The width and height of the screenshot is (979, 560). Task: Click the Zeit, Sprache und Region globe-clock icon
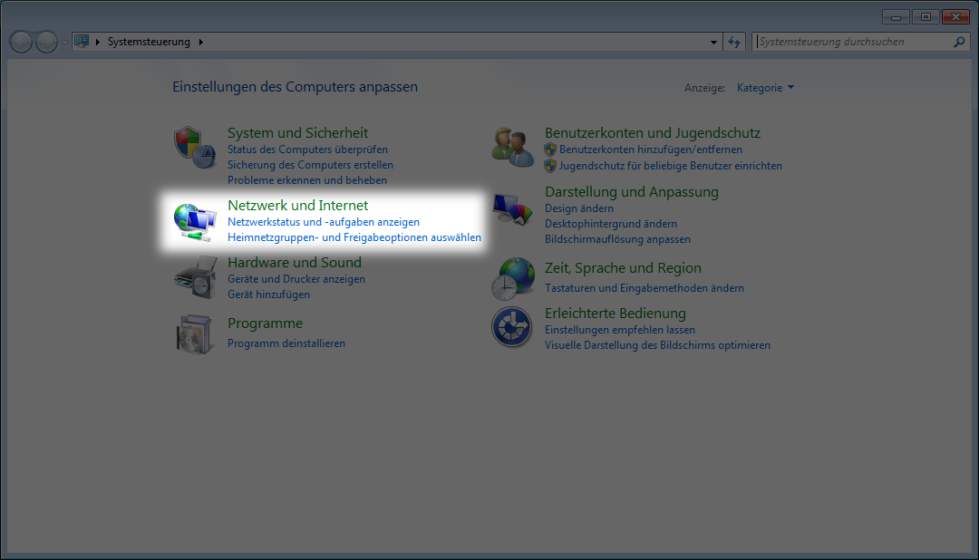click(x=512, y=277)
